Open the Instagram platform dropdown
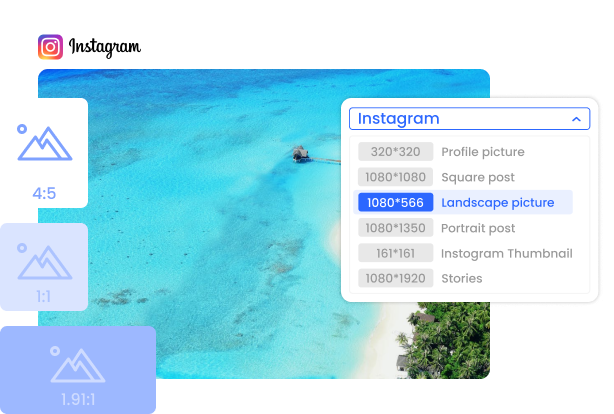The image size is (614, 414). click(469, 119)
